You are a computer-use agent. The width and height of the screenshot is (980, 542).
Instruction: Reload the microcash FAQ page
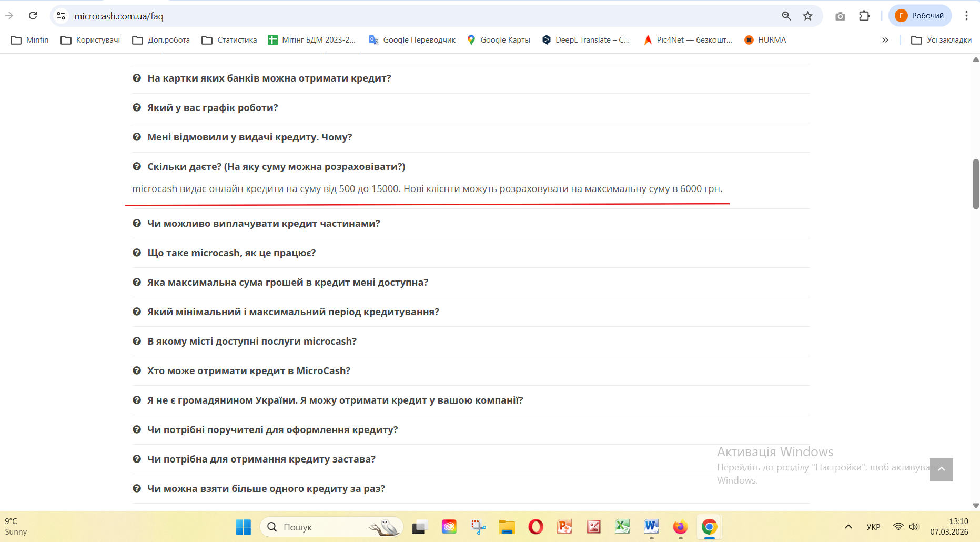(x=33, y=16)
